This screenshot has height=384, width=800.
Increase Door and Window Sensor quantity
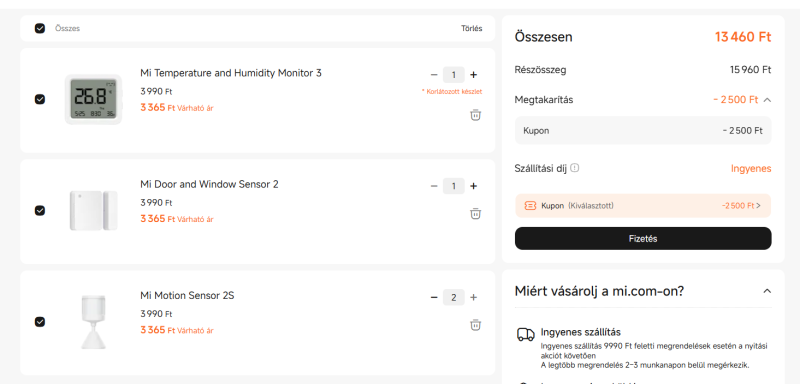point(473,186)
